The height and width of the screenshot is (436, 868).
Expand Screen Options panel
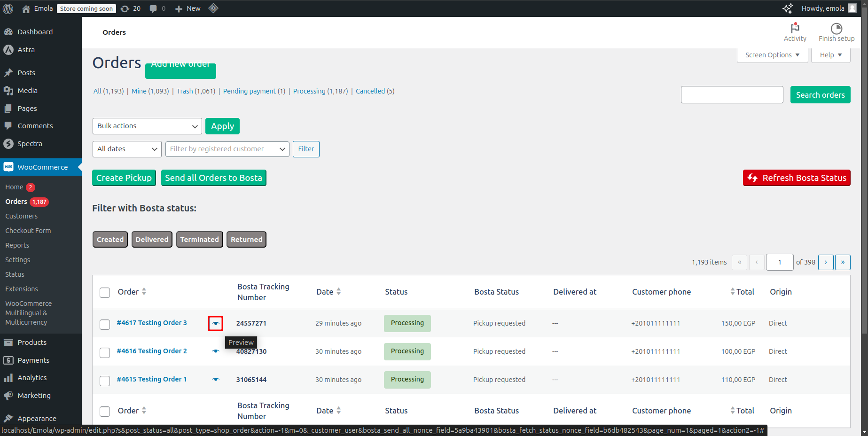point(773,55)
